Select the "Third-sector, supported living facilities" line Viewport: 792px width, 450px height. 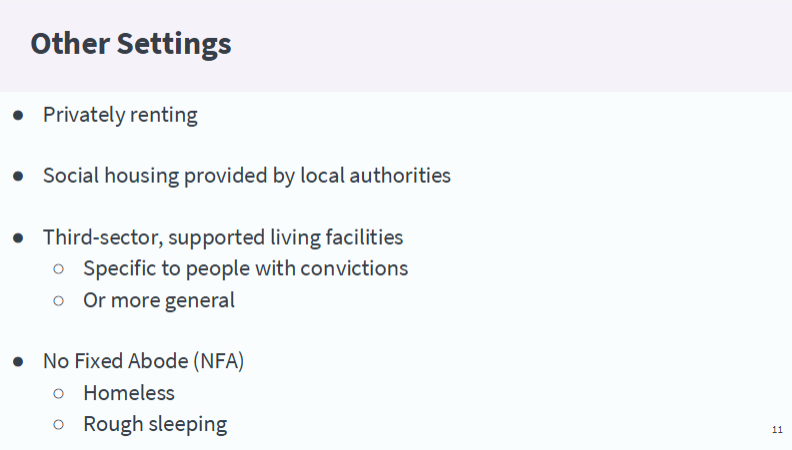coord(222,238)
